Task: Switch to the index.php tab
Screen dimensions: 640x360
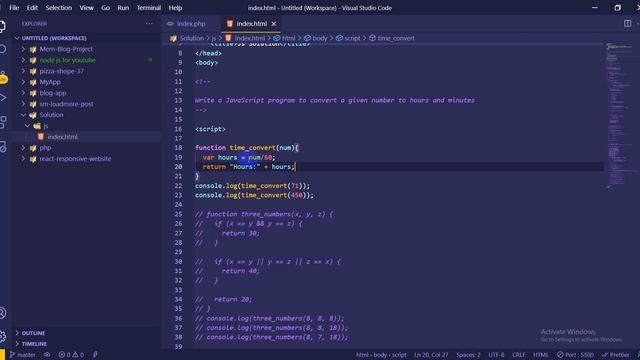Action: 190,24
